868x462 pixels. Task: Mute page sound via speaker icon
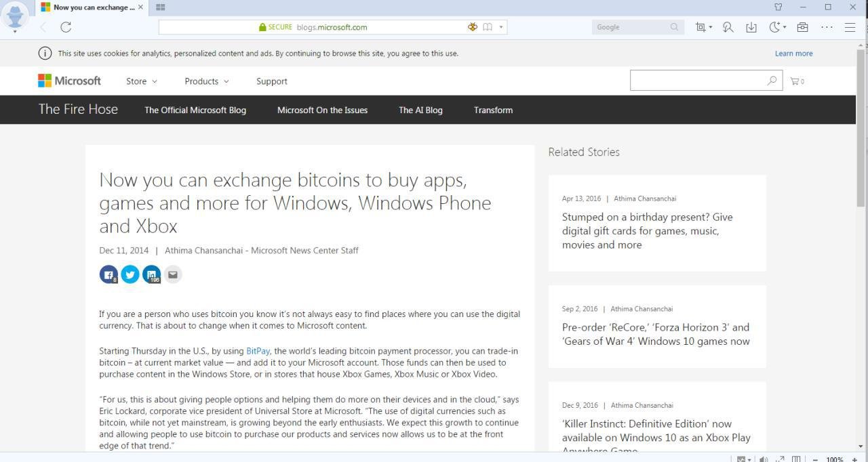click(764, 459)
